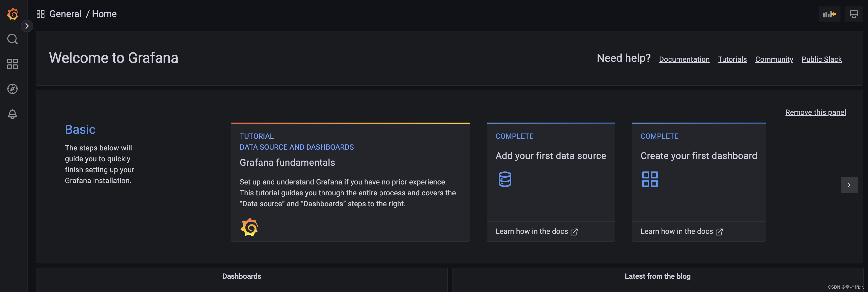Click the Grafana logo icon
868x292 pixels.
(x=12, y=14)
